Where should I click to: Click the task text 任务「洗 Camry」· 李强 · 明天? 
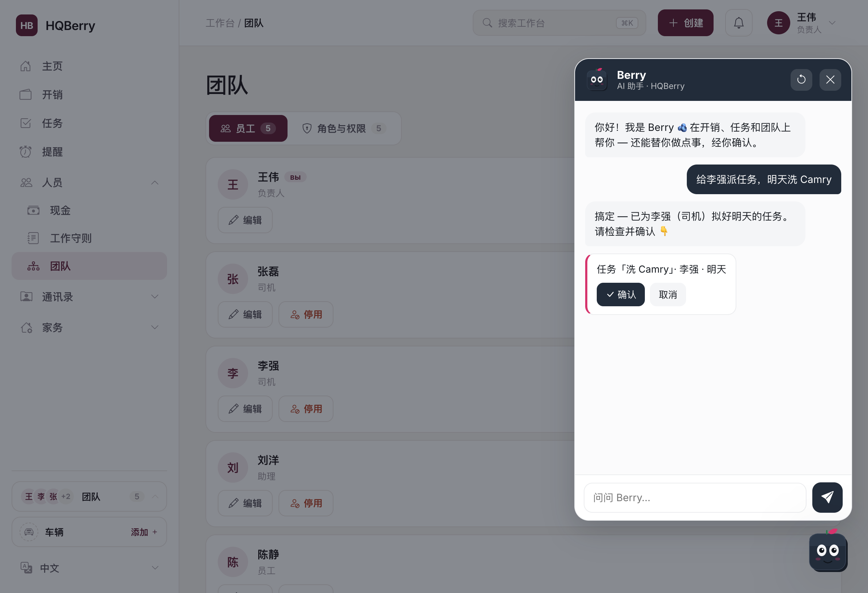point(661,269)
